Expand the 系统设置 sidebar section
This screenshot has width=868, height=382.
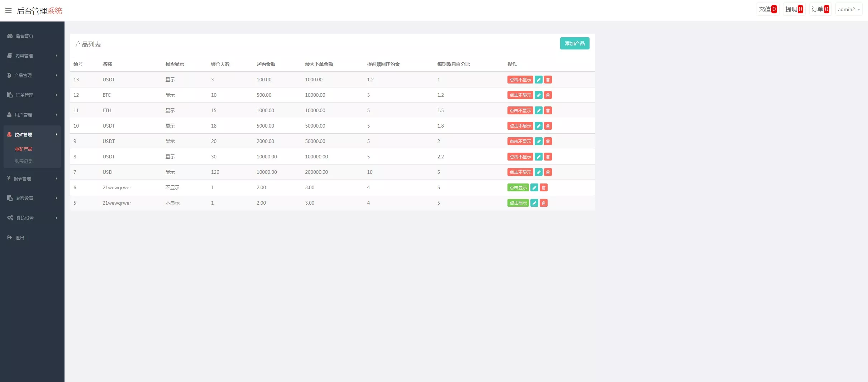point(32,218)
